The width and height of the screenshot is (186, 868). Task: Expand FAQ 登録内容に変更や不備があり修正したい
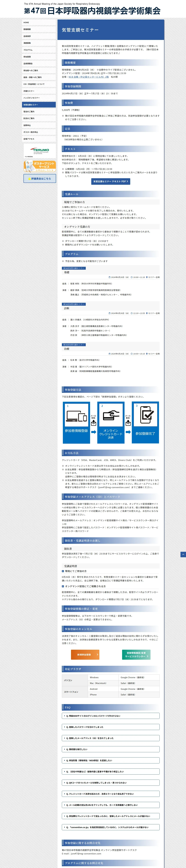pyautogui.click(x=111, y=771)
